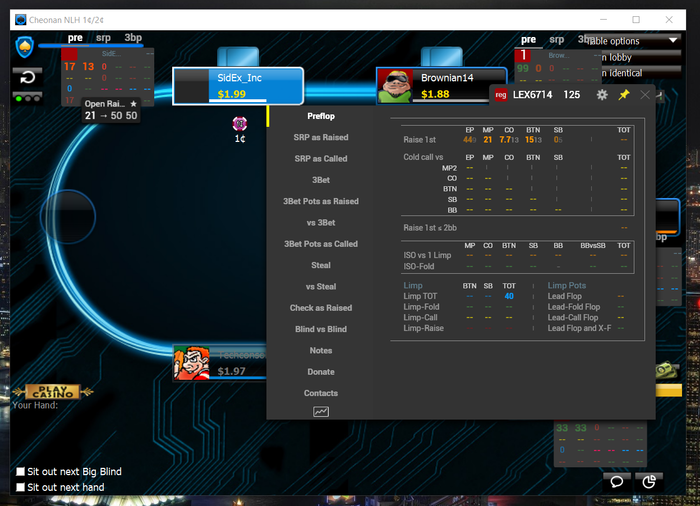Viewport: 700px width, 506px height.
Task: Check Sit out next hand
Action: [20, 487]
